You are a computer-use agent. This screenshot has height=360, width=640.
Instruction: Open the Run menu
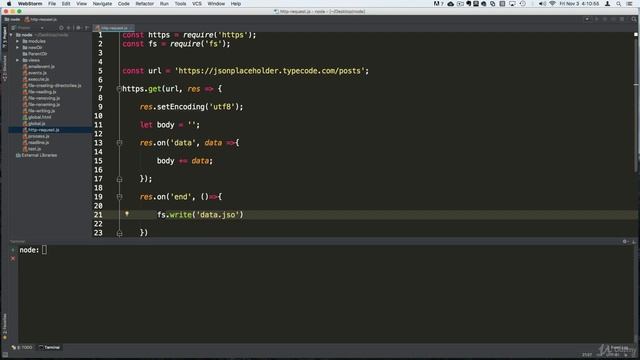point(164,4)
